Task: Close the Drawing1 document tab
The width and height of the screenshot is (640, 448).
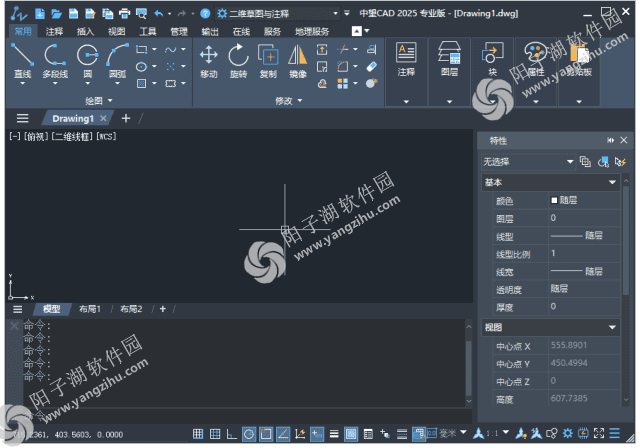Action: [103, 118]
